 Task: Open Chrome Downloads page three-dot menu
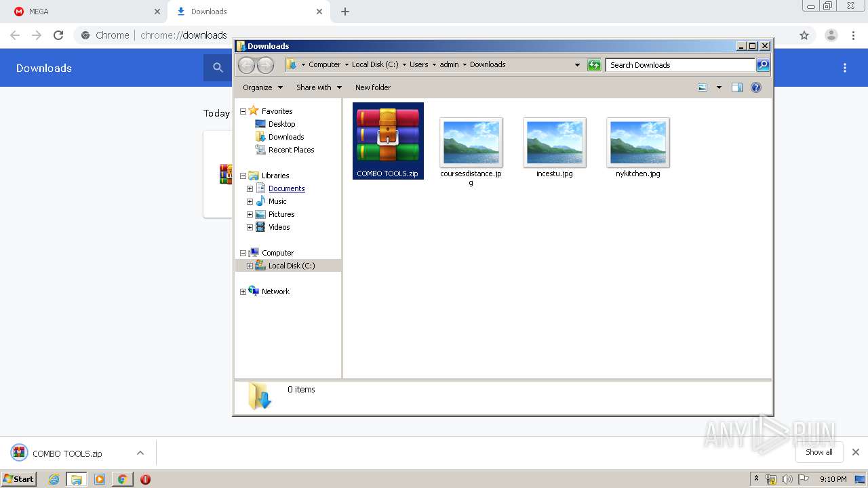[x=845, y=68]
